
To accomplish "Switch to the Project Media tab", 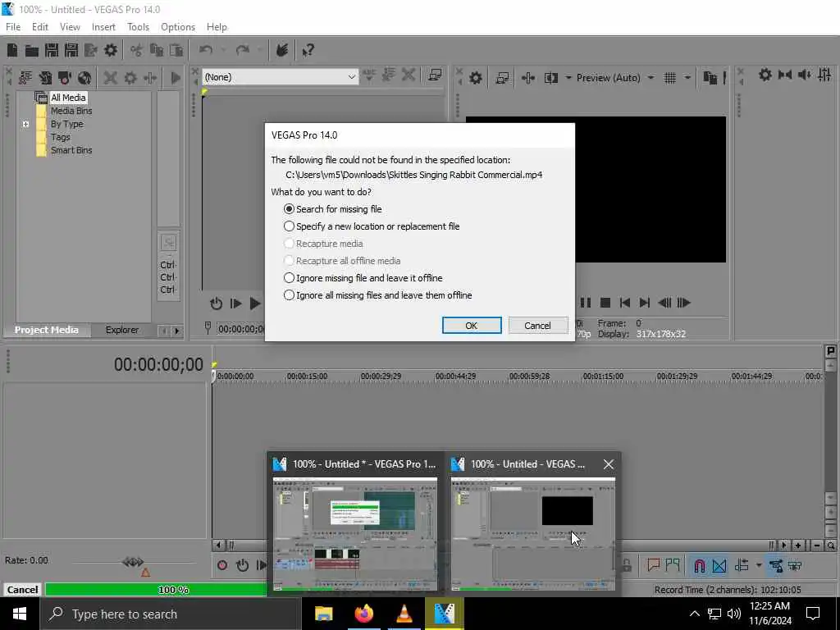I will (46, 330).
